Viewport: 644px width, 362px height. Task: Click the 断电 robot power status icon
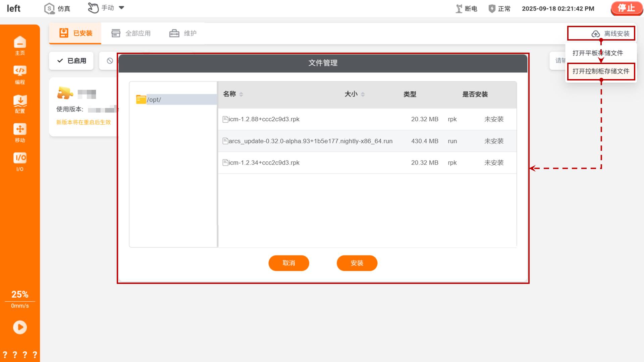tap(459, 9)
